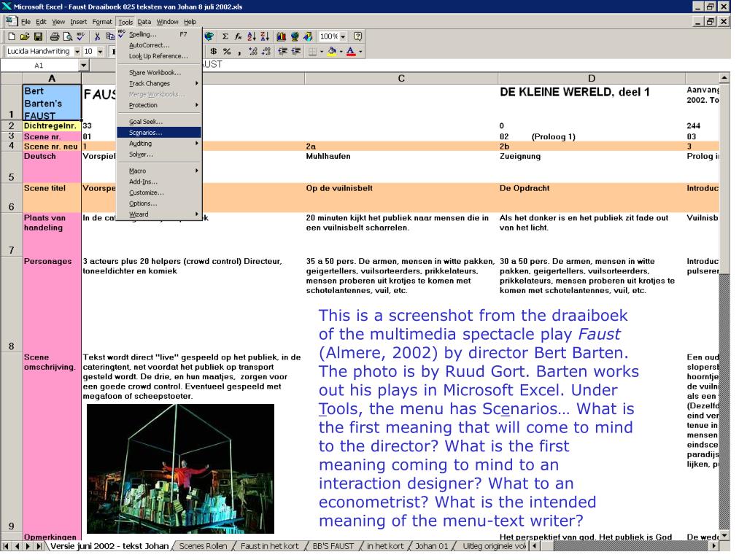Click horizontal scrollbar right arrow
The width and height of the screenshot is (747, 560).
713,546
